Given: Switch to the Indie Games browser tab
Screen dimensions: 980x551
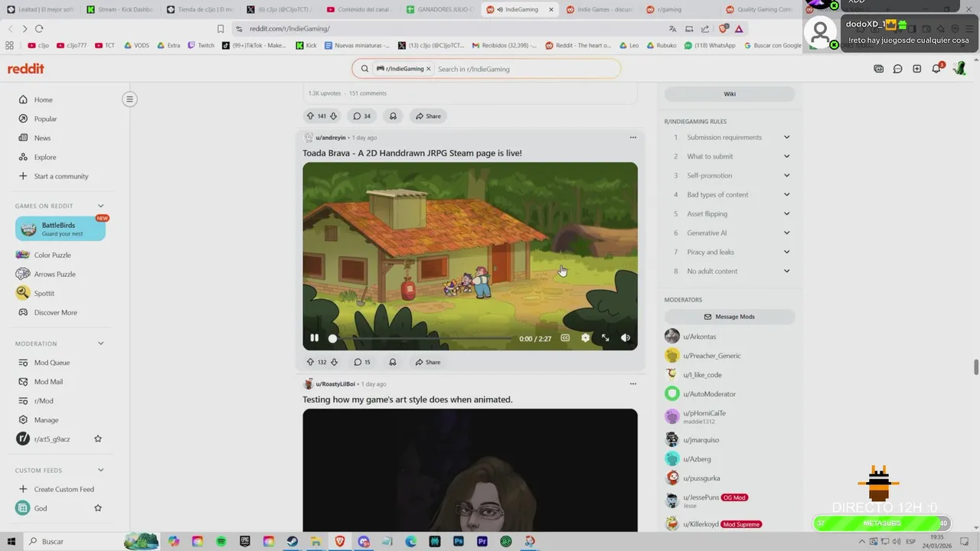Looking at the screenshot, I should click(x=601, y=9).
